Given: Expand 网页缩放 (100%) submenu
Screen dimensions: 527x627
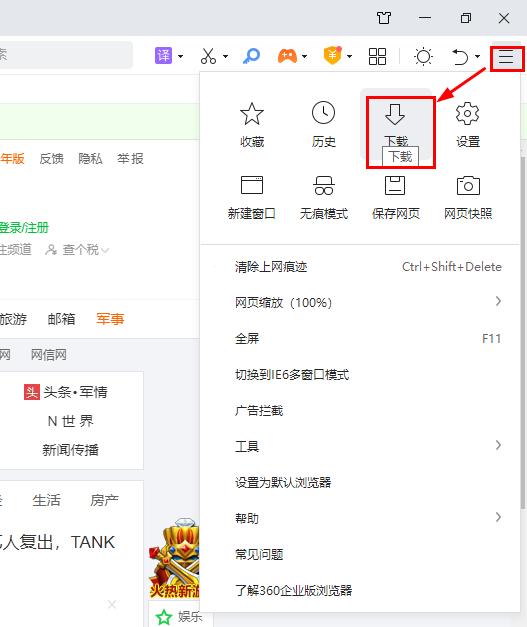Looking at the screenshot, I should click(x=360, y=303).
